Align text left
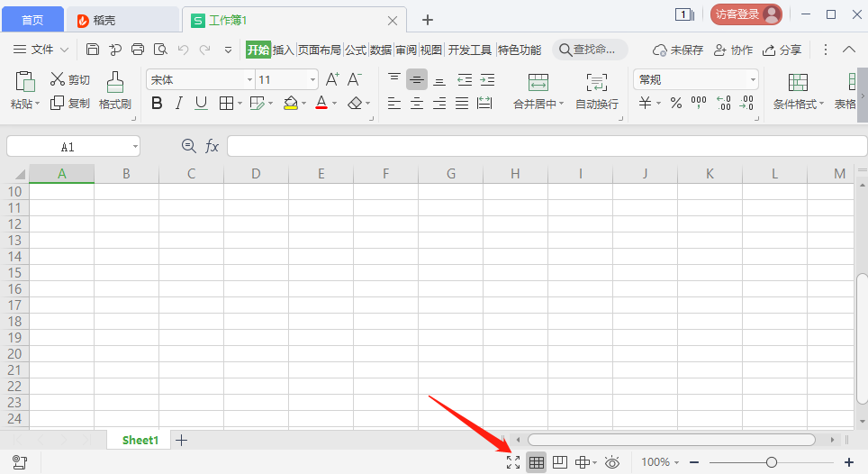Viewport: 868px width, 474px height. (394, 103)
